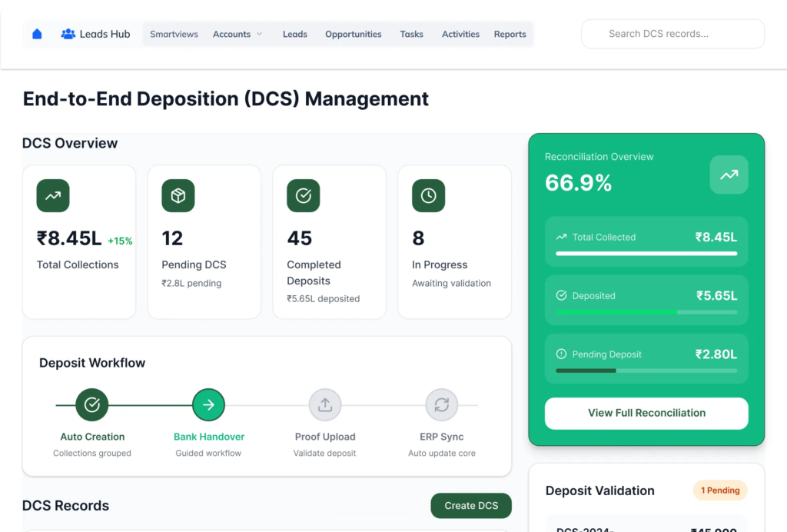Screen dimensions: 787x532
Task: Open the Reports menu item
Action: pyautogui.click(x=510, y=34)
